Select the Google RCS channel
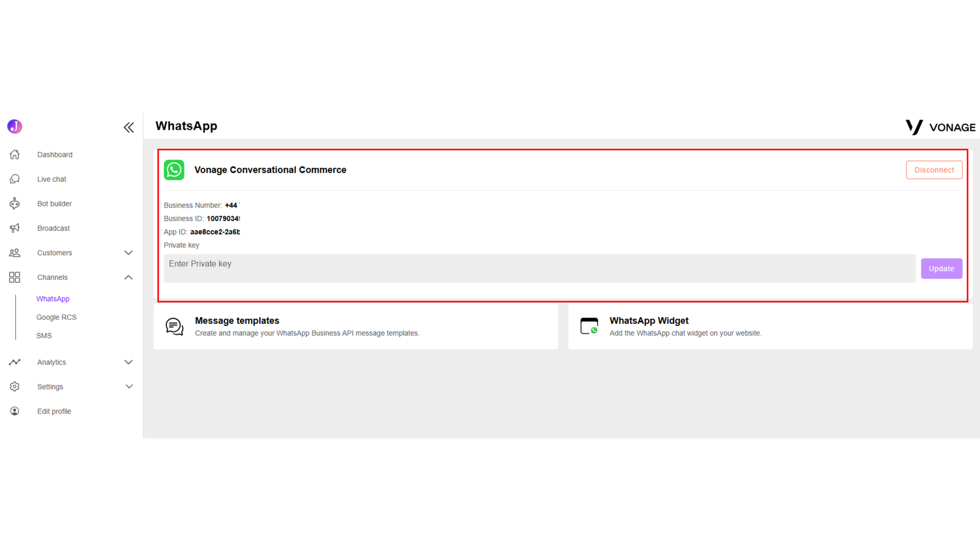The width and height of the screenshot is (980, 551). (x=56, y=317)
